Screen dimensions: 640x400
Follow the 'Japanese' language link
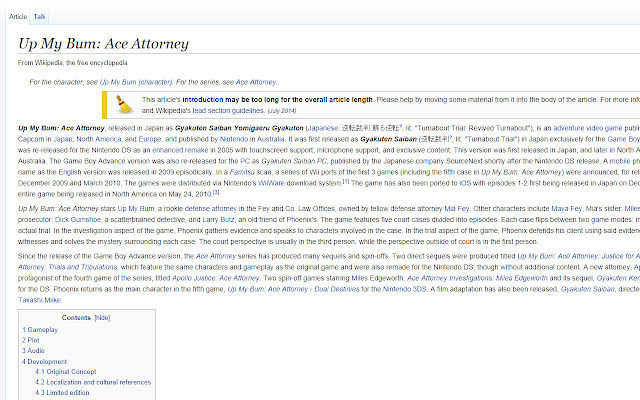click(323, 128)
